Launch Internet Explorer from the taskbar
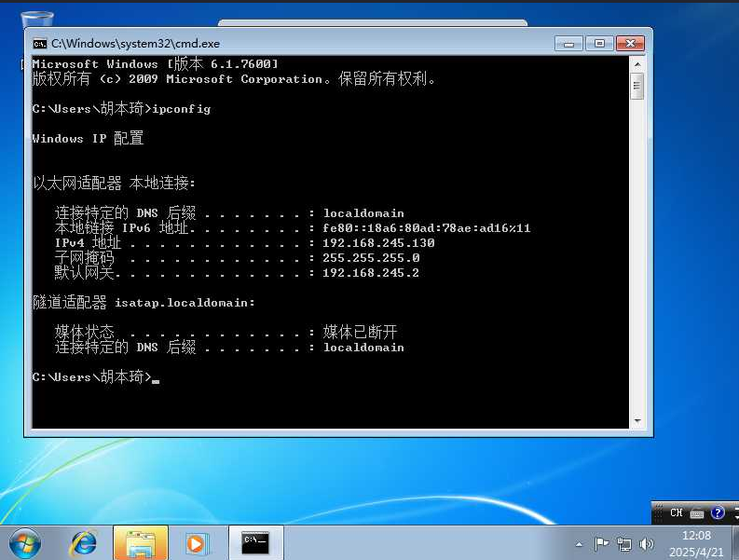The image size is (739, 560). (84, 543)
